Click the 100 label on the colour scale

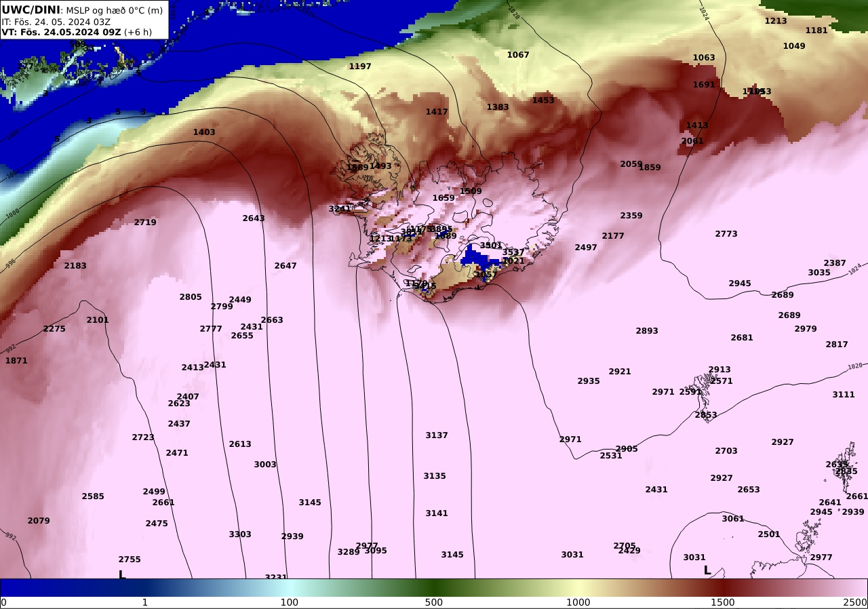[290, 602]
